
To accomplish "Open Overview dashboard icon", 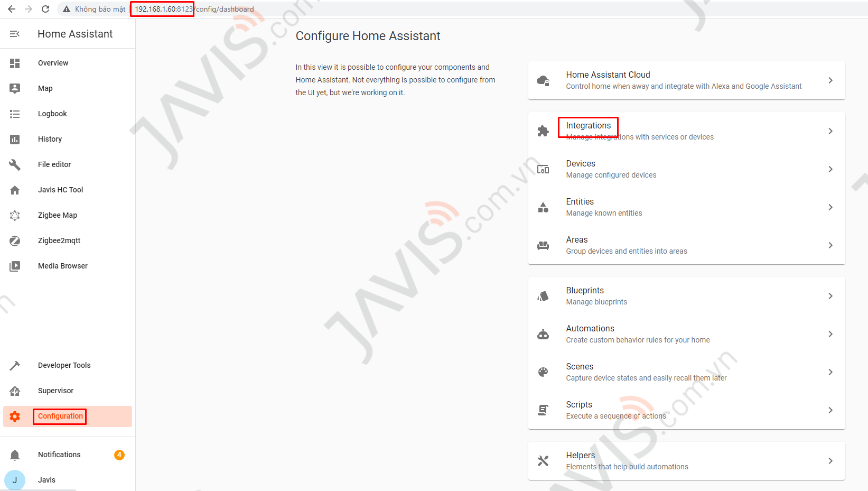I will (x=15, y=63).
